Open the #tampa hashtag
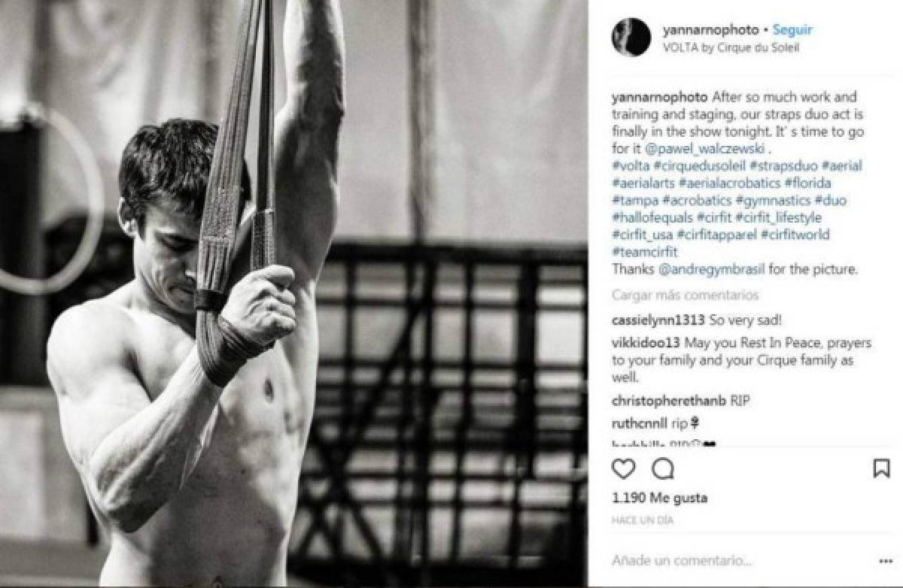The image size is (903, 588). pyautogui.click(x=635, y=201)
